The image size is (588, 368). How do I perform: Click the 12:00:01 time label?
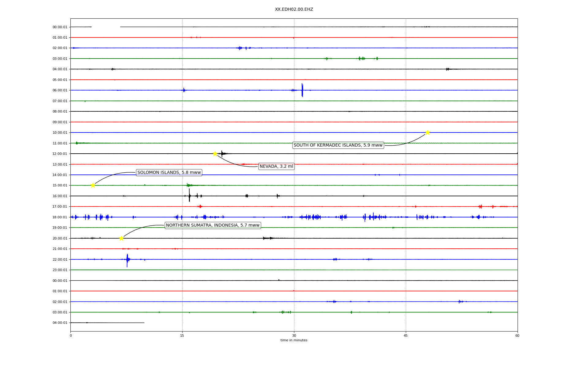pos(60,154)
